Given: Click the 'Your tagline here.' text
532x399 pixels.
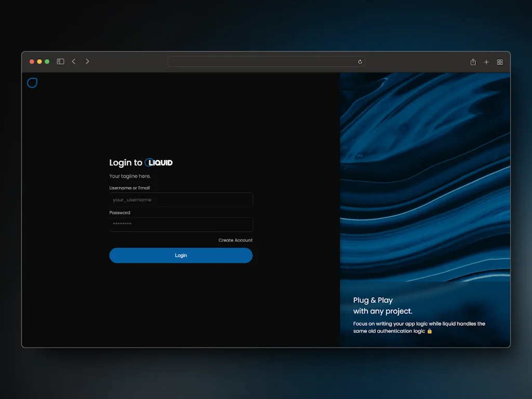Looking at the screenshot, I should pos(129,176).
